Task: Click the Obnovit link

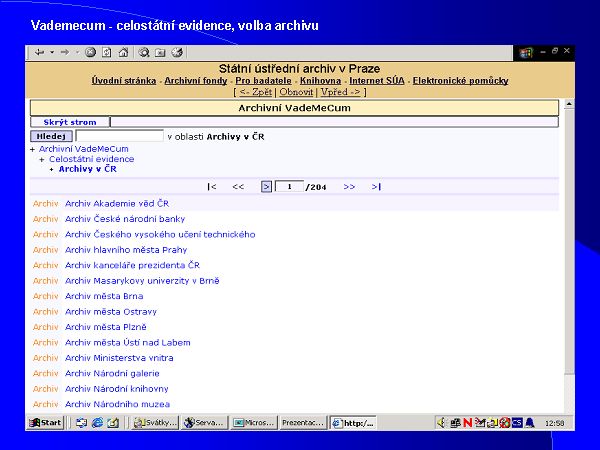Action: pos(296,92)
